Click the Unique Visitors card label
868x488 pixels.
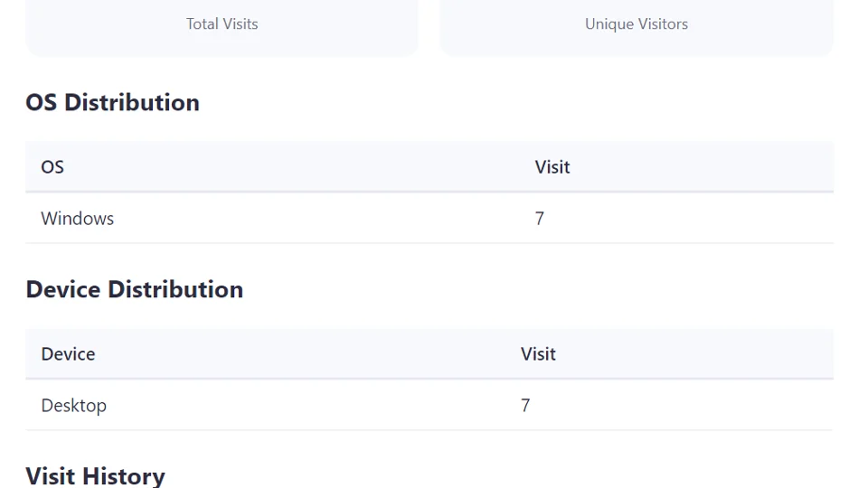point(637,23)
